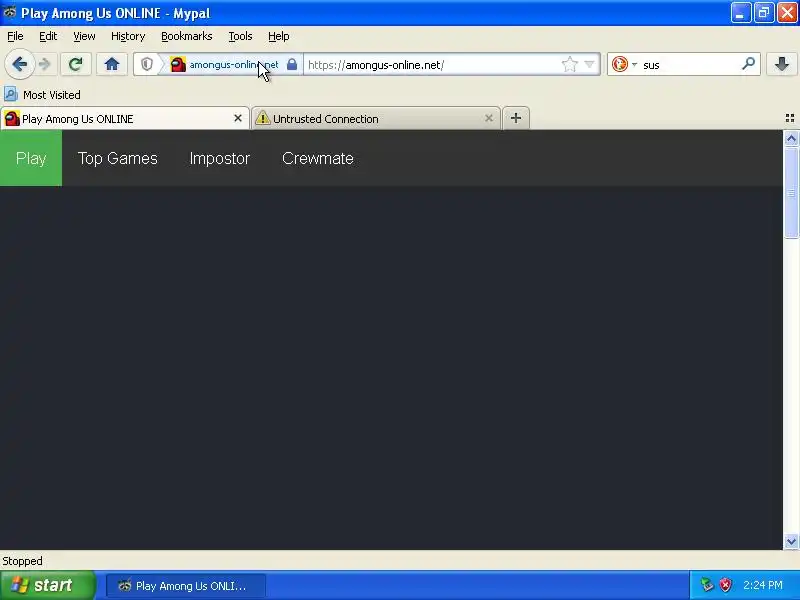800x600 pixels.
Task: Open the Windows start menu
Action: [48, 585]
